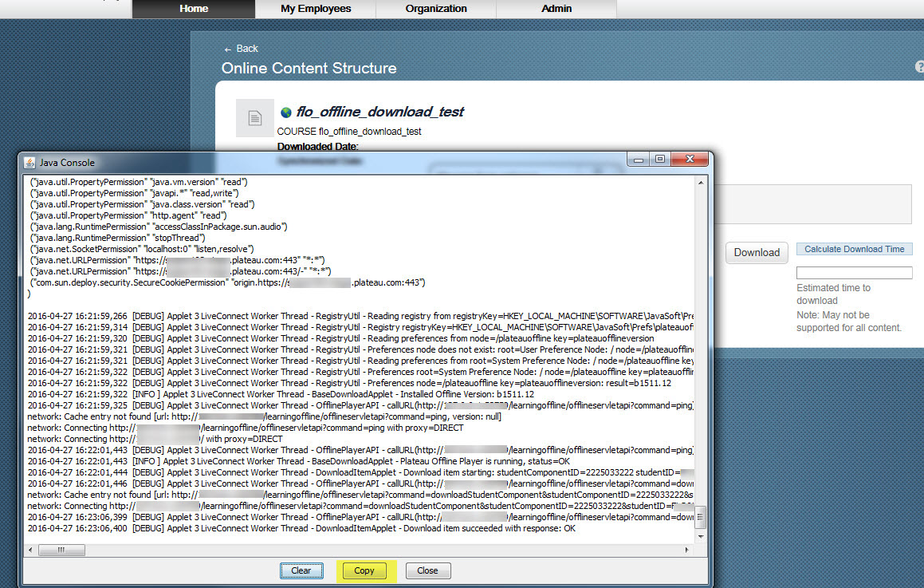The image size is (924, 588).
Task: Click the vertical scrollbar up arrow in console
Action: point(701,183)
